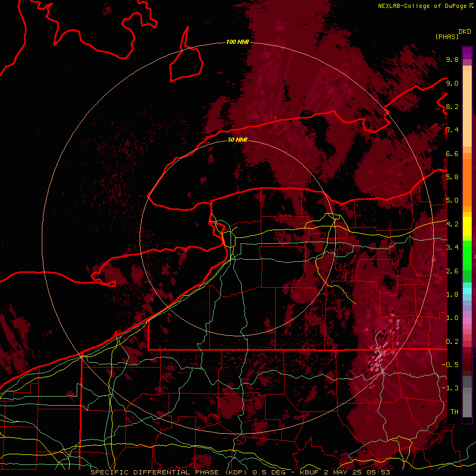Image resolution: width=476 pixels, height=476 pixels.
Task: Click the 4.2 value on the scale
Action: [452, 224]
